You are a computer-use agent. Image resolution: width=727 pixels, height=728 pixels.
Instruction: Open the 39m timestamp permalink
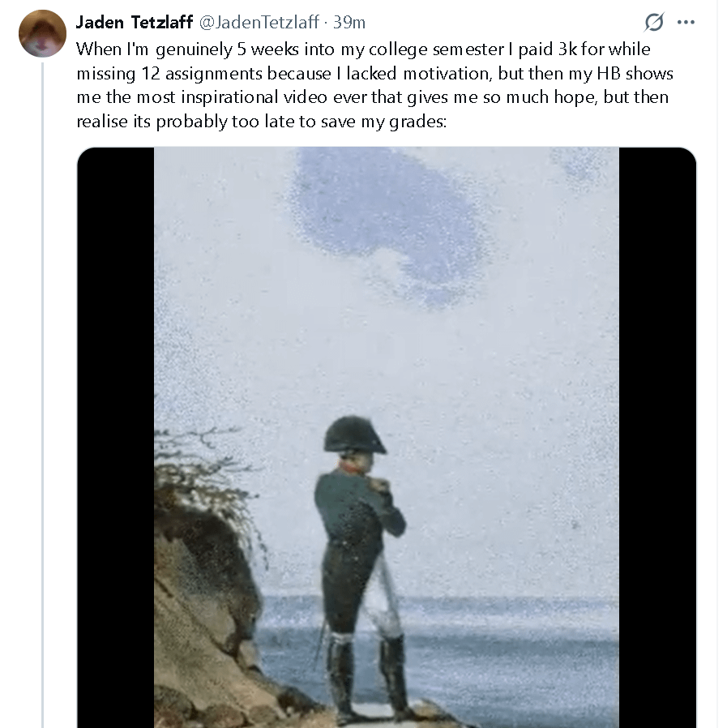click(349, 22)
